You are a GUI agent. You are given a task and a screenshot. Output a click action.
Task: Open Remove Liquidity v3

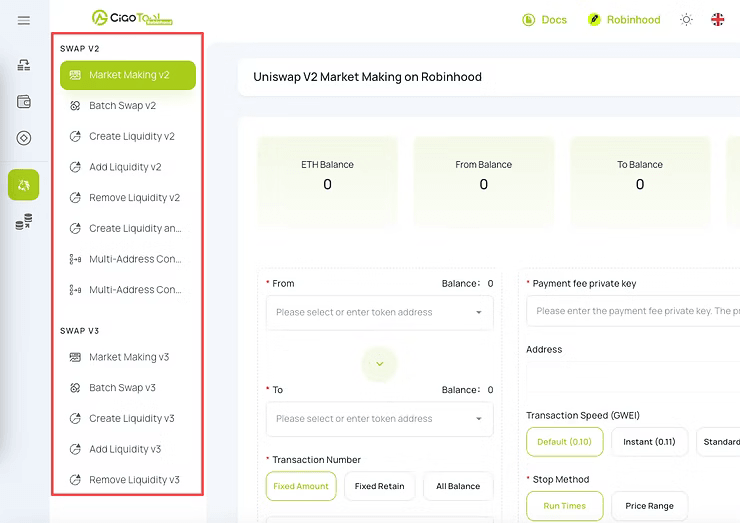click(x=128, y=480)
